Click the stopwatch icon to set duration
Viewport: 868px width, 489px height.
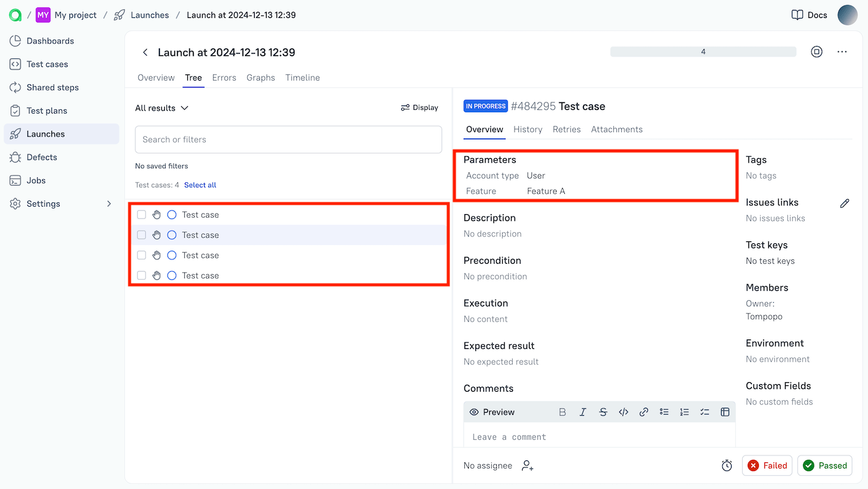click(727, 465)
